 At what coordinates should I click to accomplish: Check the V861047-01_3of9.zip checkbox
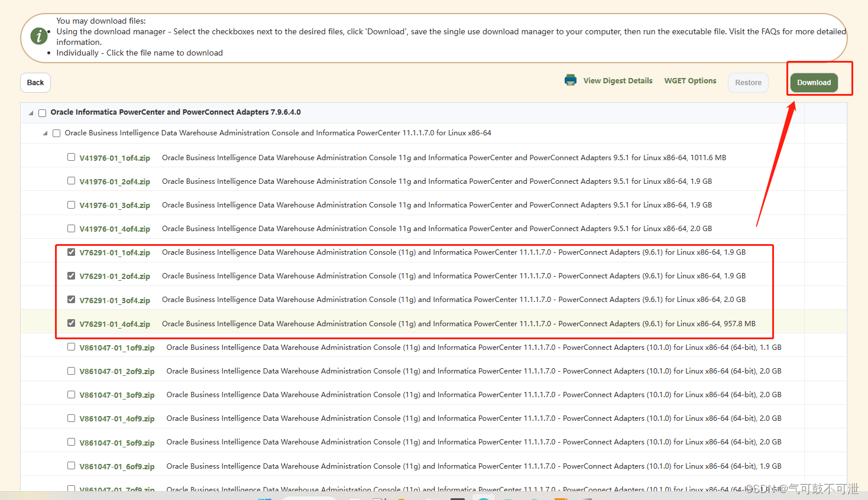tap(71, 394)
